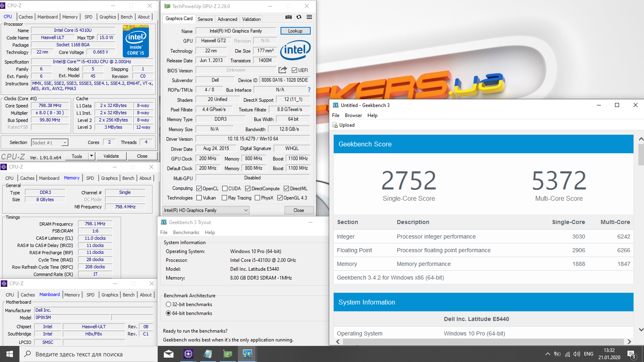Open the Advanced tab in GPU-Z

coord(227,19)
